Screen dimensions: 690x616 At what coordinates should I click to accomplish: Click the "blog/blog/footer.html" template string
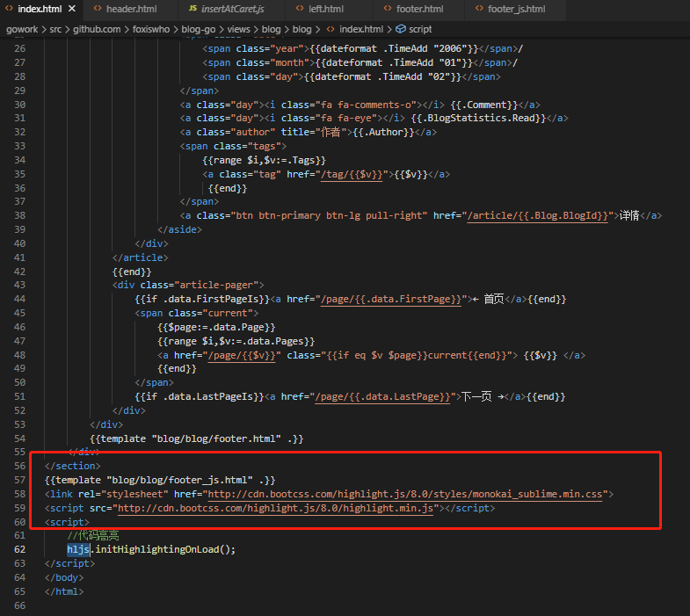(x=216, y=438)
